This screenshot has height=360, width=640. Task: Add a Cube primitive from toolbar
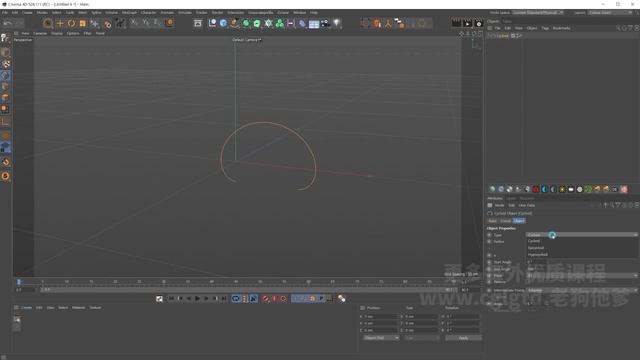pyautogui.click(x=223, y=23)
